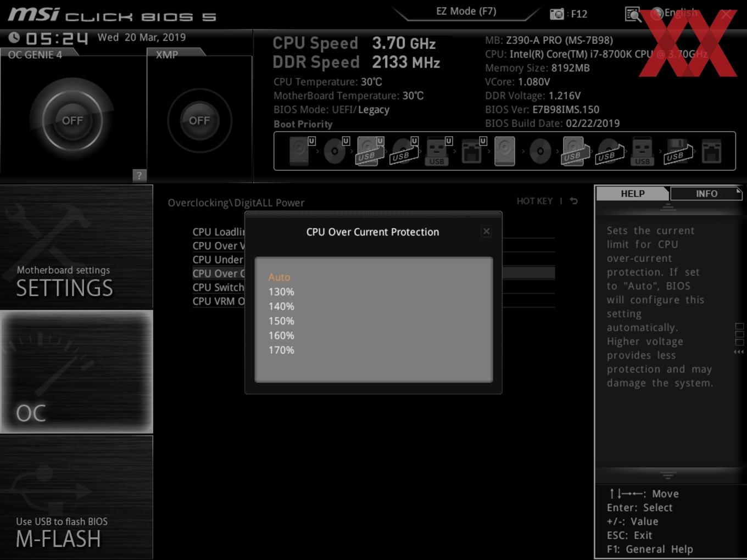Open the highlighted CPU Over C row
The height and width of the screenshot is (560, 747).
tap(219, 273)
